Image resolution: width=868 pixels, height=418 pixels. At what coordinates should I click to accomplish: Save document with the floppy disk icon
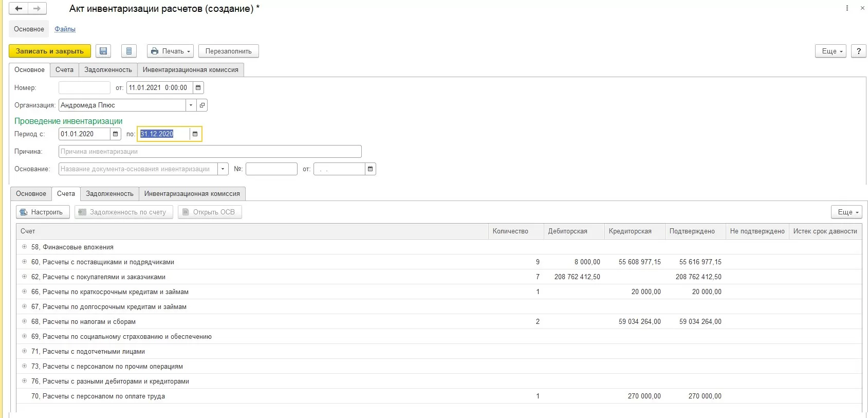tap(103, 51)
